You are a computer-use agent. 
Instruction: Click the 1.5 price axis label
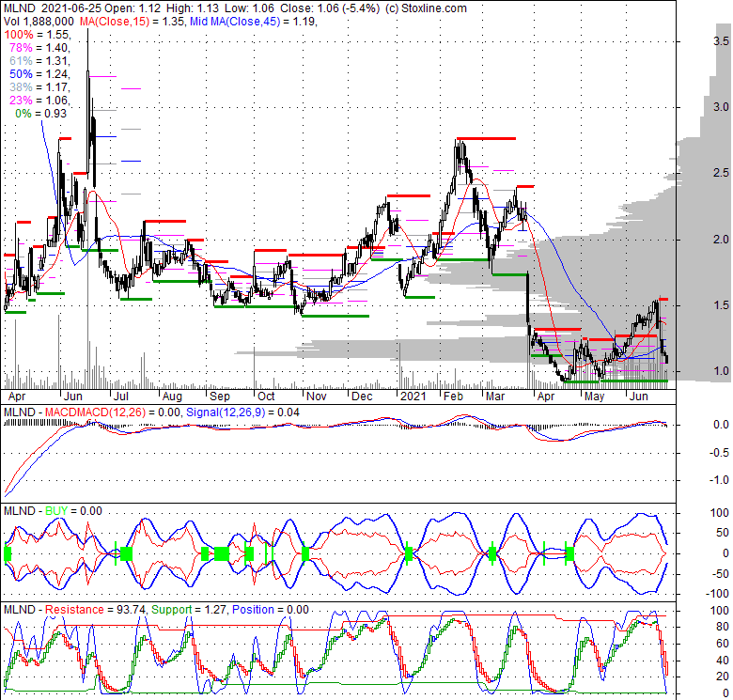[721, 305]
